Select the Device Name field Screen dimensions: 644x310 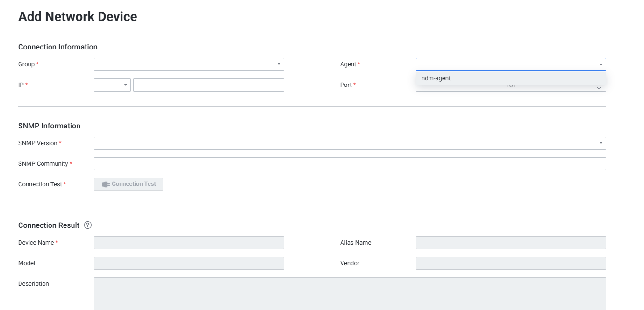pos(189,243)
